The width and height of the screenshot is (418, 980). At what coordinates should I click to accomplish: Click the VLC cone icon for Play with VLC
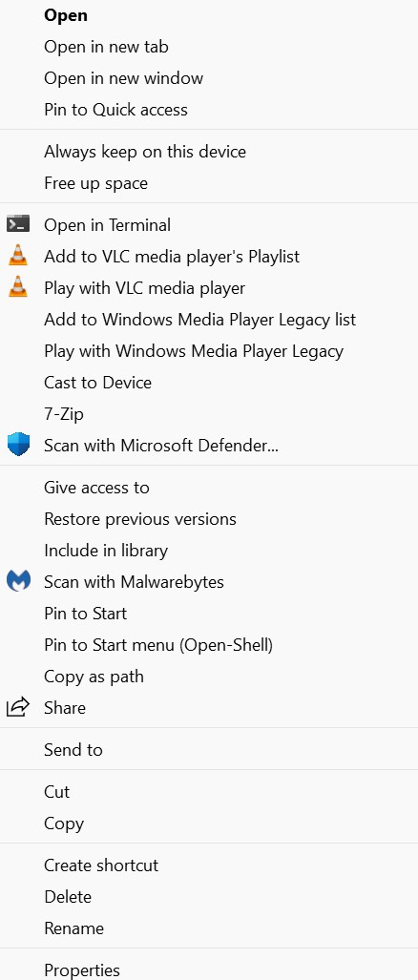click(x=18, y=286)
